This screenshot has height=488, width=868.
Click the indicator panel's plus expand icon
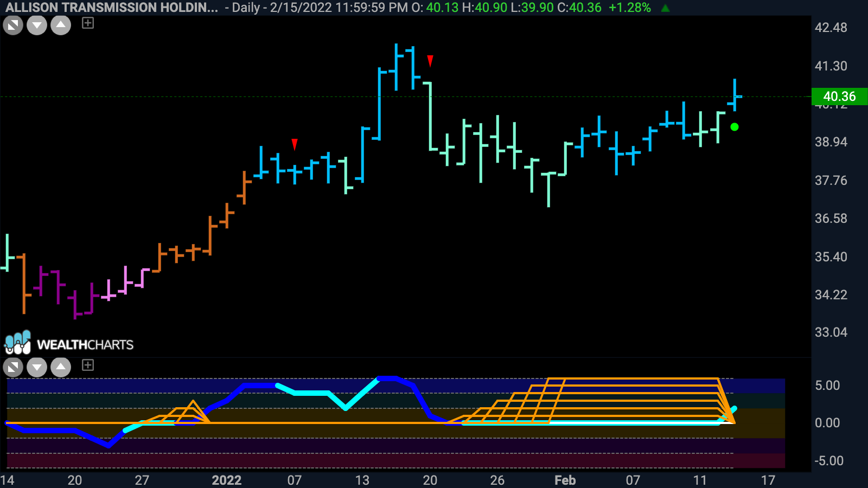[x=88, y=365]
